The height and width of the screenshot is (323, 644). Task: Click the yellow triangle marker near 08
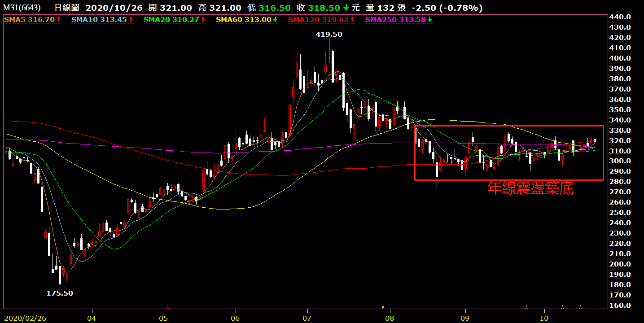[383, 307]
